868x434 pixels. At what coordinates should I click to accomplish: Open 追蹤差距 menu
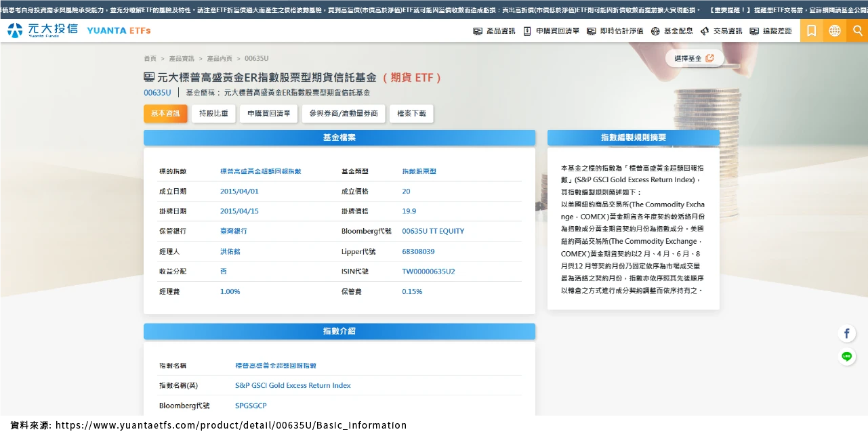[x=770, y=31]
